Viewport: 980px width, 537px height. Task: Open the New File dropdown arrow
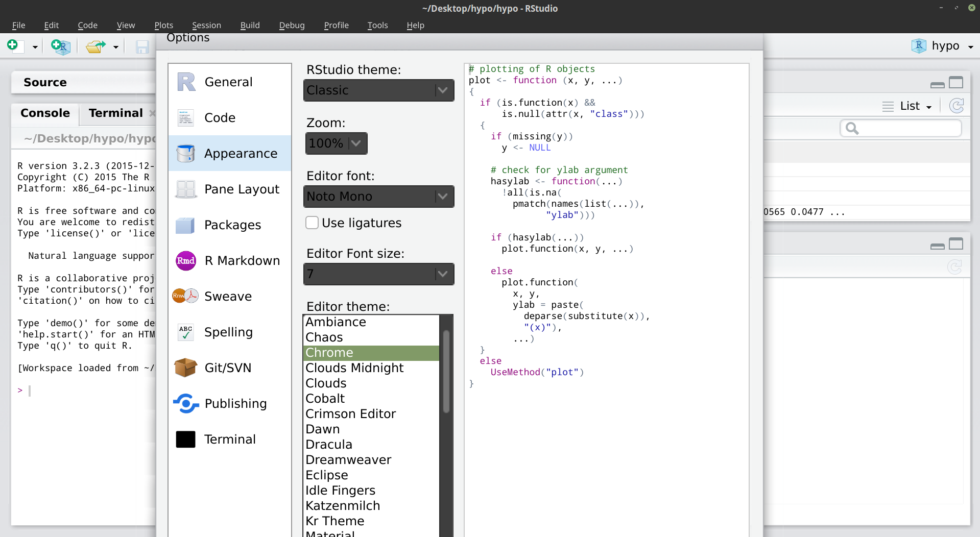pyautogui.click(x=35, y=47)
